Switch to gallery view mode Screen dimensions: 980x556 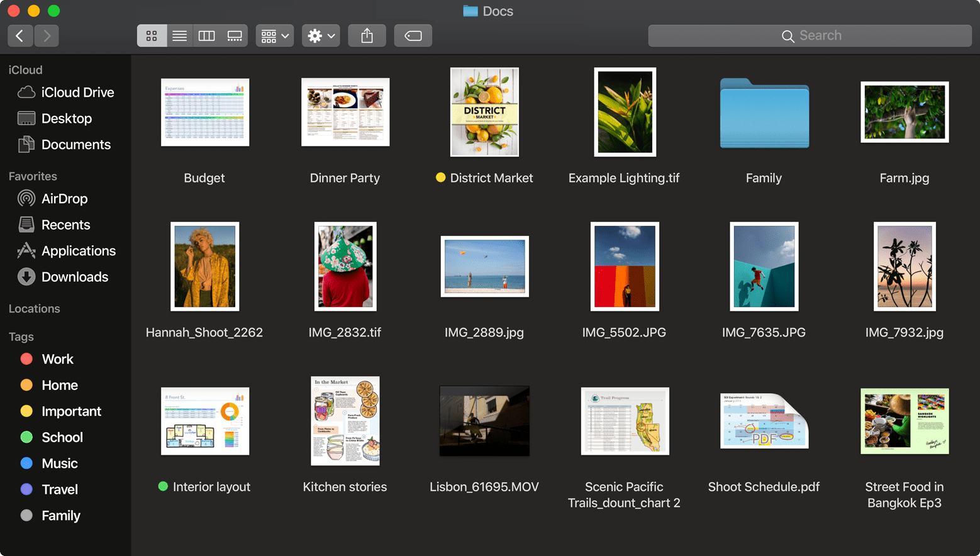pyautogui.click(x=235, y=36)
